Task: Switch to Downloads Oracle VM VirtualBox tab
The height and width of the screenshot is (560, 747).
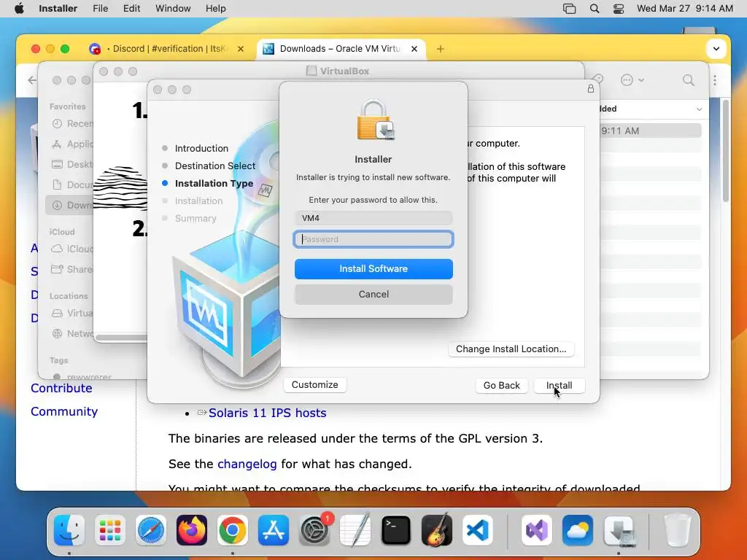Action: [340, 49]
